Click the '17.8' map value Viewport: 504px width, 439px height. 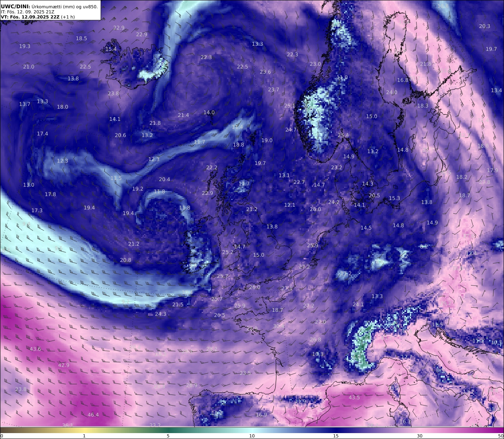pos(50,194)
